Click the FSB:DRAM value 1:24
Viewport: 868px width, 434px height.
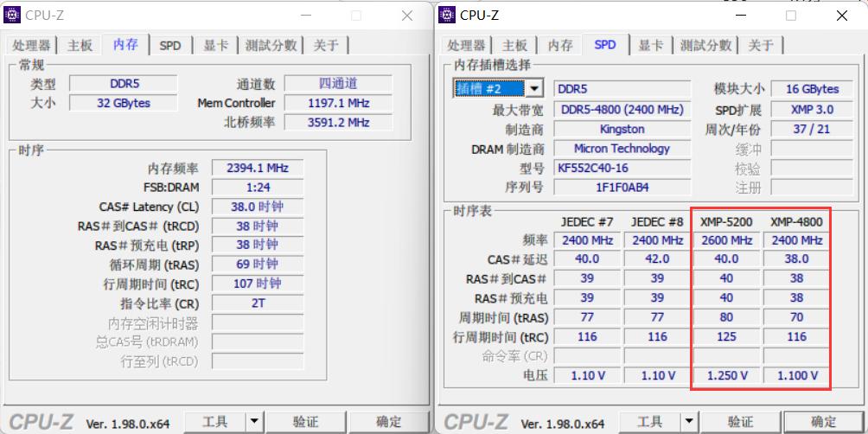(258, 188)
